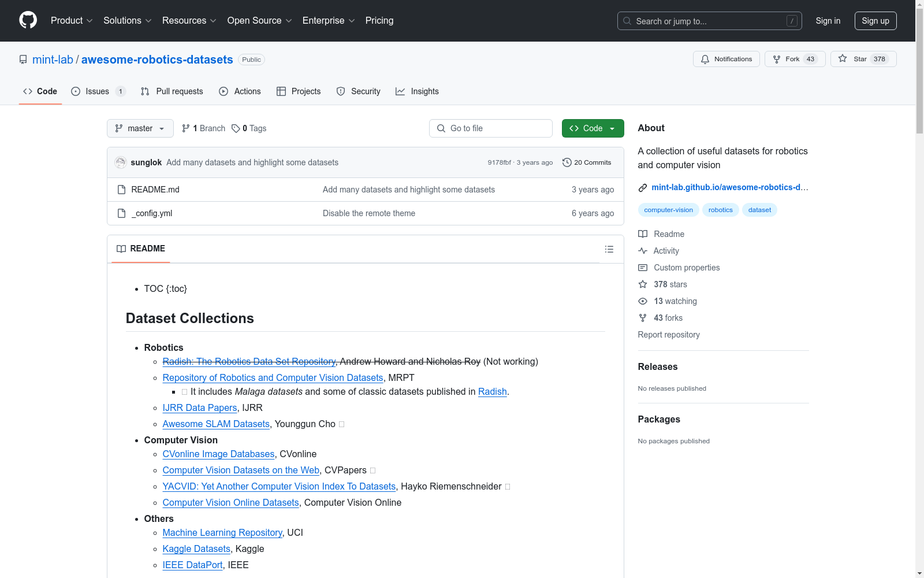Image resolution: width=924 pixels, height=578 pixels.
Task: Open the IEEE DataPort link
Action: click(x=192, y=565)
